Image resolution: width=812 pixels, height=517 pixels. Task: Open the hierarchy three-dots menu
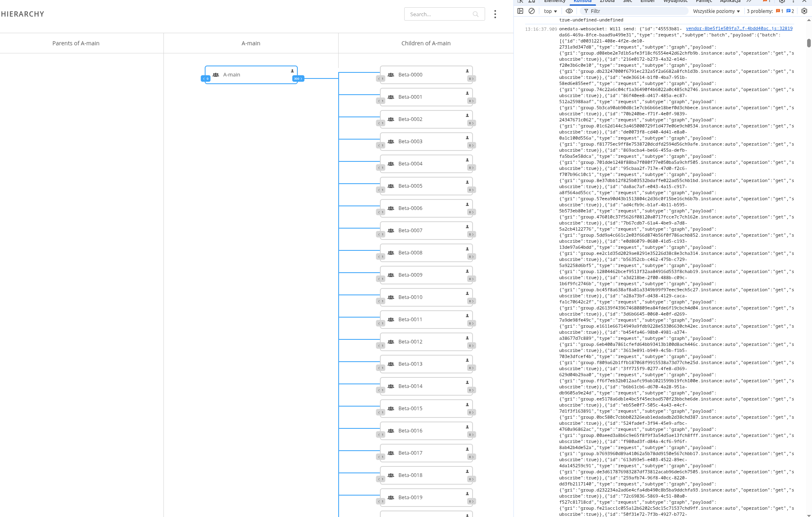[x=495, y=14]
